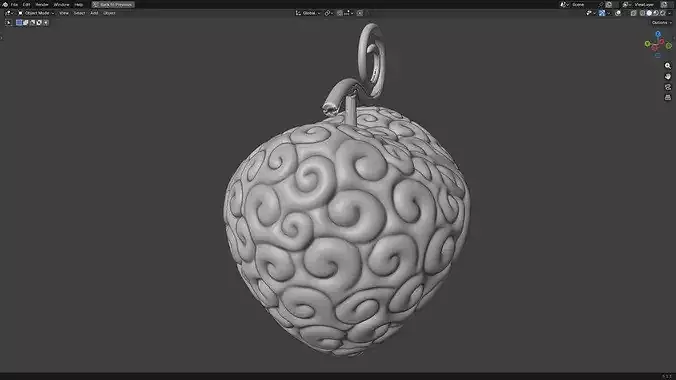Screen dimensions: 676x380
Task: Open object type visibility dropdown
Action: point(590,13)
